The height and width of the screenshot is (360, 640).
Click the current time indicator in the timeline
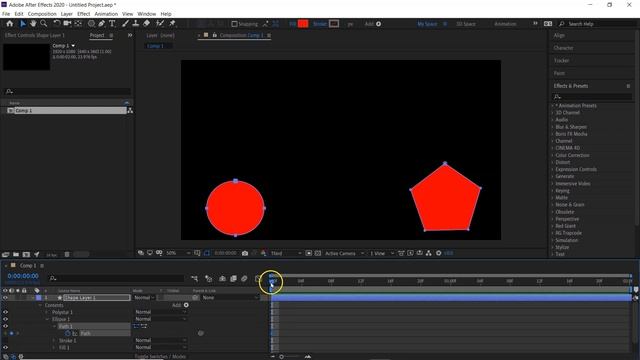(x=272, y=281)
